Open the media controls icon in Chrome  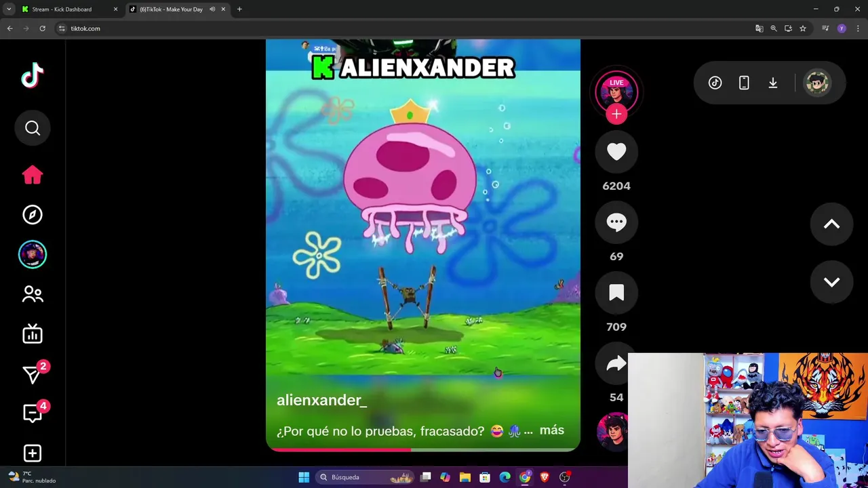[825, 28]
